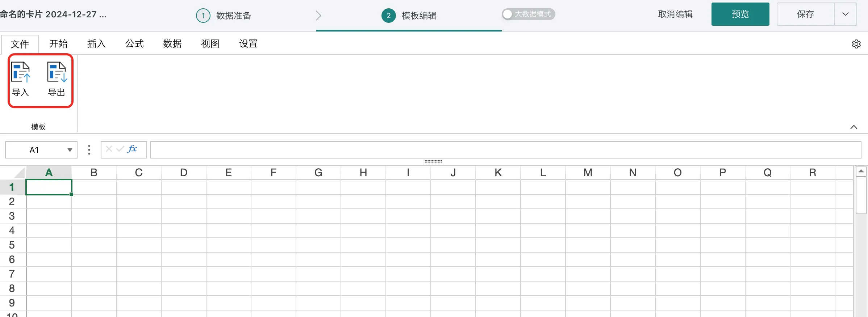Image resolution: width=868 pixels, height=317 pixels.
Task: Open the settings gear icon in ribbon
Action: point(856,44)
